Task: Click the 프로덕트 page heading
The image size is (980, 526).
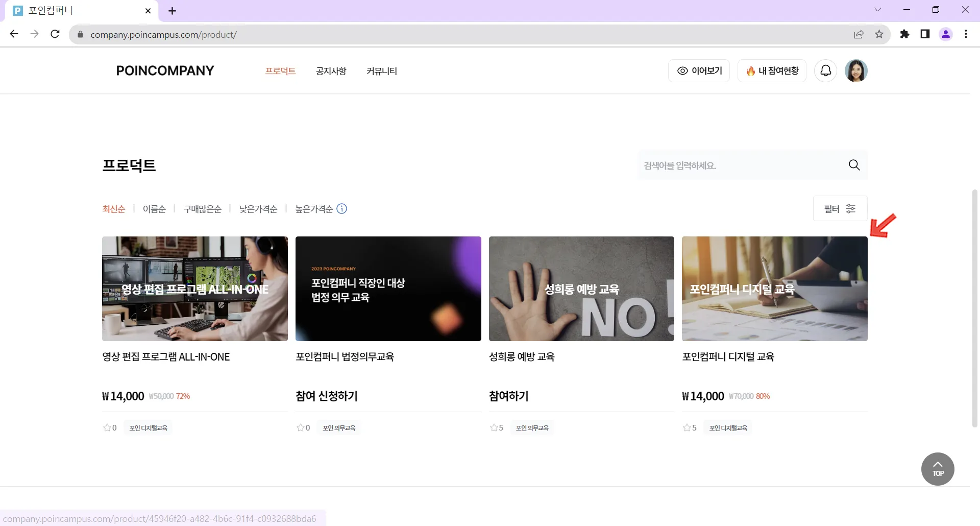Action: click(x=129, y=165)
